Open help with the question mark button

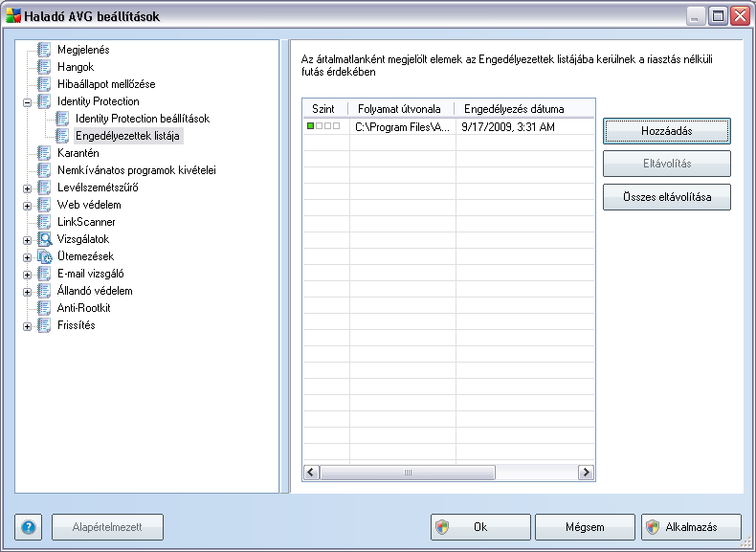(x=29, y=527)
